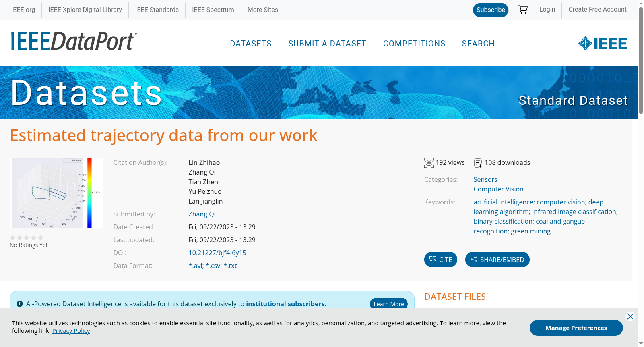644x347 pixels.
Task: Click the scrollbar down arrow
Action: 641,343
